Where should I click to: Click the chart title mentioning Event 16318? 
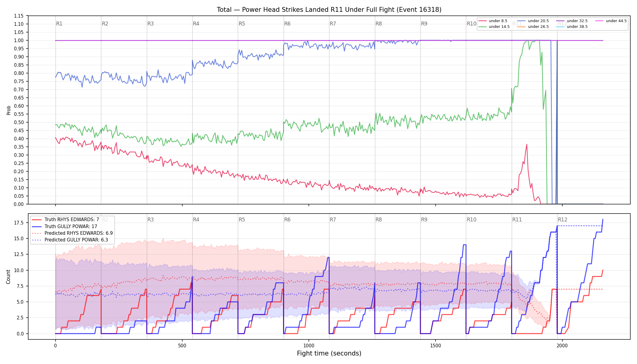point(329,10)
